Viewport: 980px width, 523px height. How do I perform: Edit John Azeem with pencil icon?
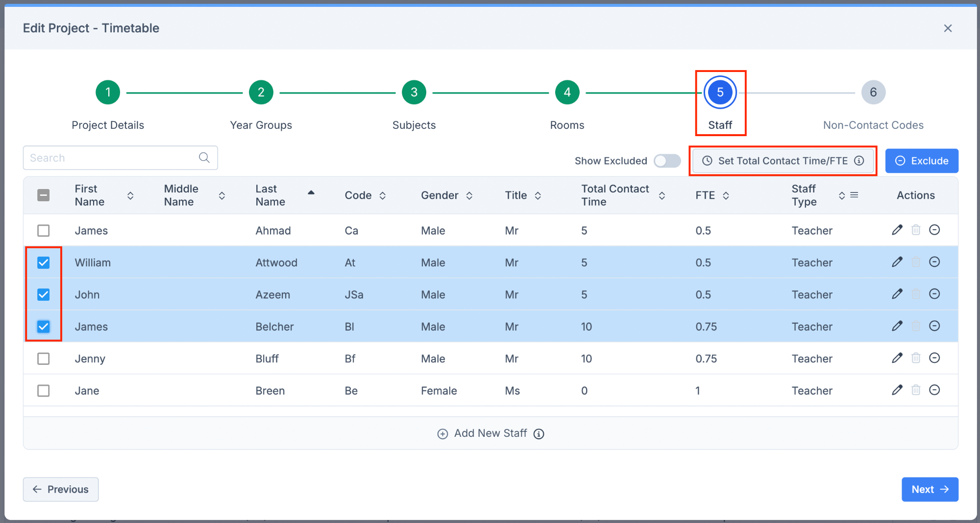click(x=897, y=294)
